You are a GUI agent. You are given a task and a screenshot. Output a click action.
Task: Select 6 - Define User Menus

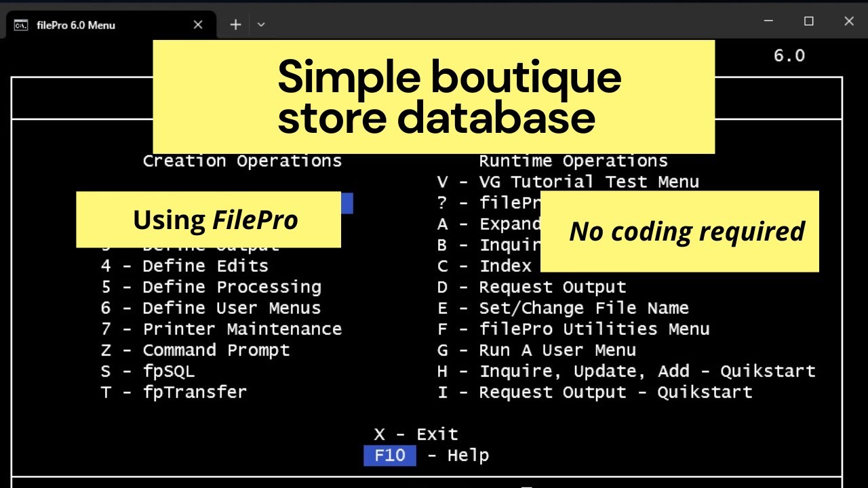click(x=211, y=308)
